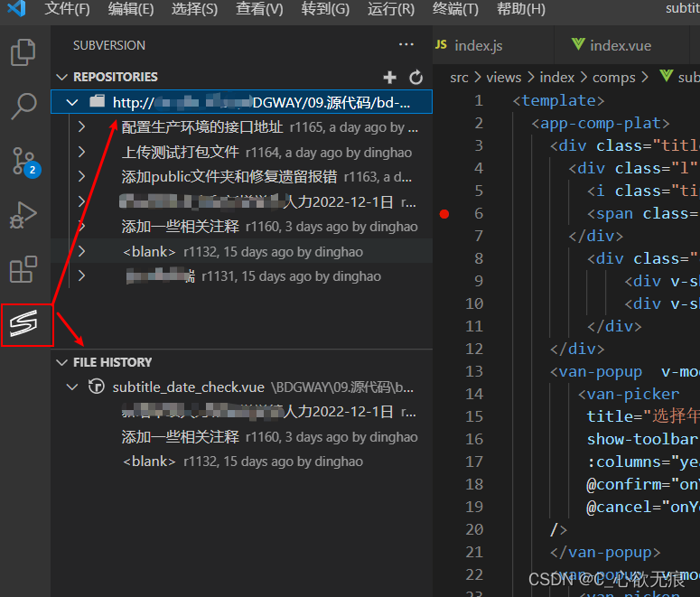Switch to the index.js editor tab
This screenshot has width=700, height=597.
pyautogui.click(x=493, y=45)
